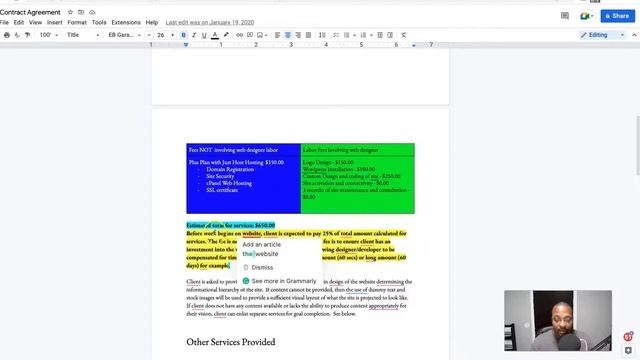The width and height of the screenshot is (640, 360).
Task: Open the EB Garamond font dropdown
Action: (124, 35)
